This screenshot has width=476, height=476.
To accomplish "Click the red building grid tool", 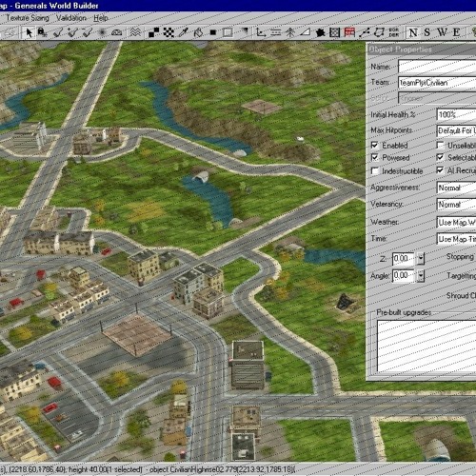I will pyautogui.click(x=349, y=32).
